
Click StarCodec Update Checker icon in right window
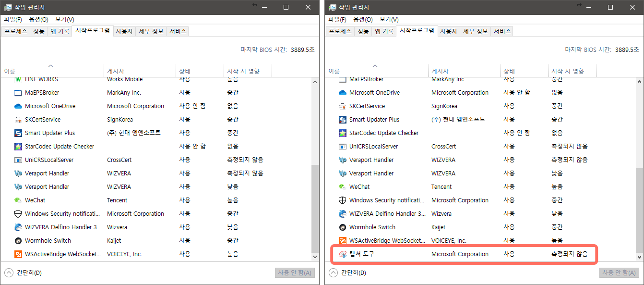click(343, 133)
